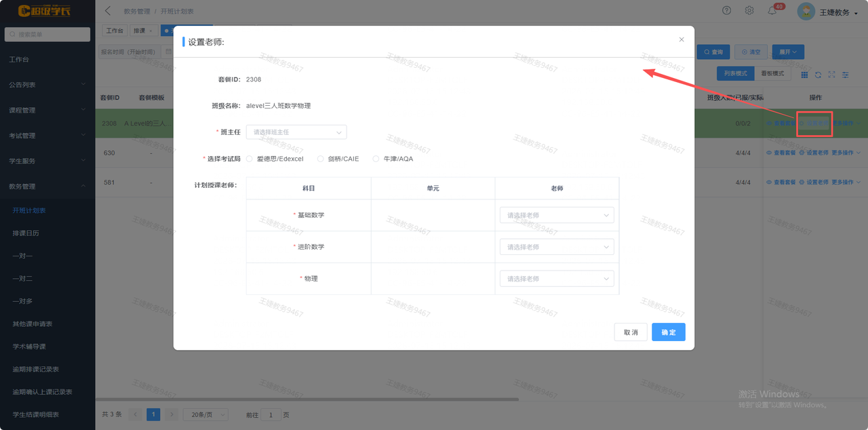Switch to 看板模式 view tab
This screenshot has width=868, height=430.
pos(772,73)
